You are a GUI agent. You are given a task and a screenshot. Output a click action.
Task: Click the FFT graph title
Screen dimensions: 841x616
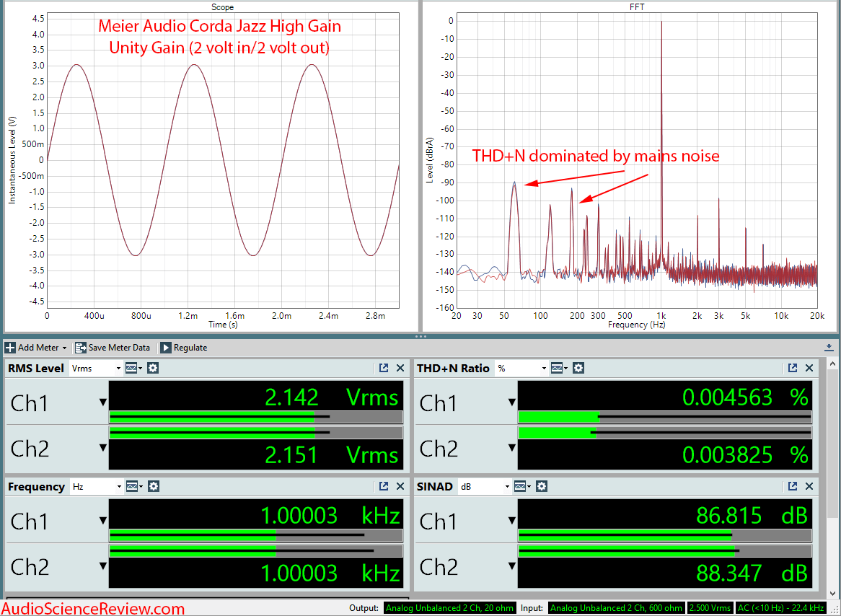[x=637, y=7]
